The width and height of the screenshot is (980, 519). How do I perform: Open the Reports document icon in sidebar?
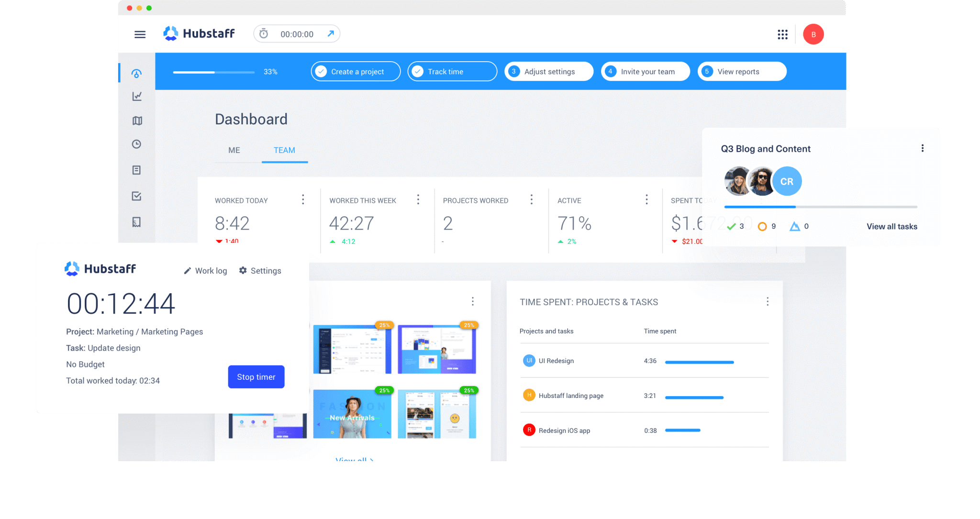coord(137,170)
